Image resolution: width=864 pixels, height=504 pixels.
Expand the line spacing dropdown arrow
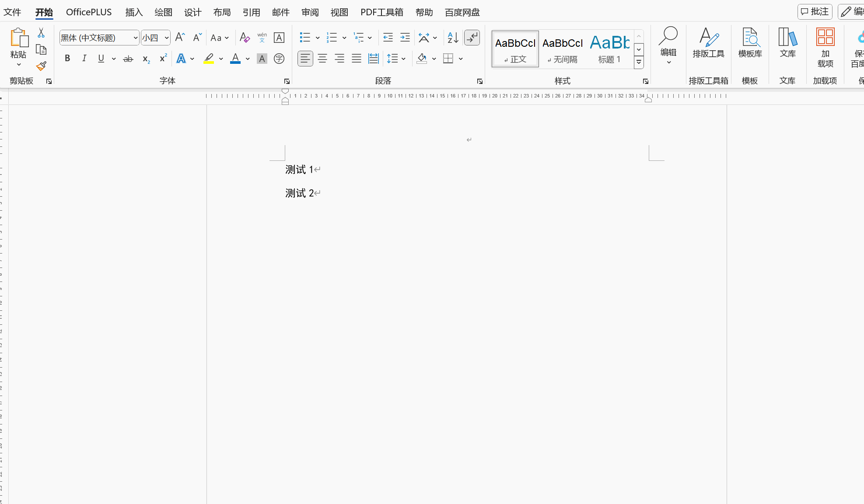pos(403,59)
